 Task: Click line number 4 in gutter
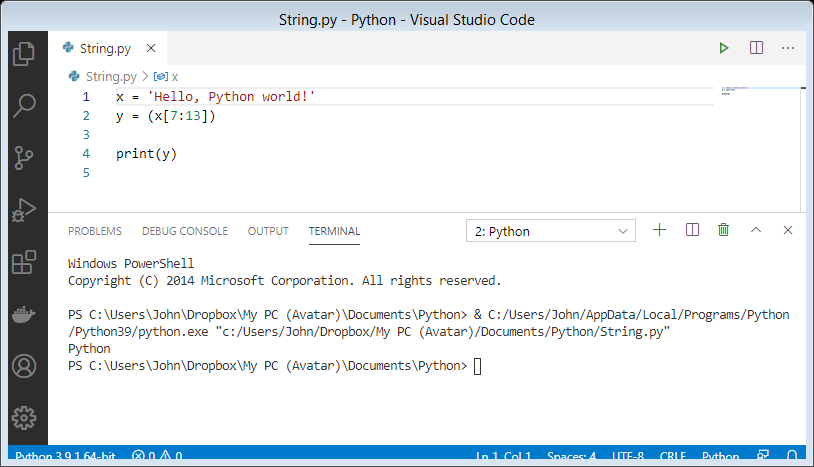[x=86, y=154]
